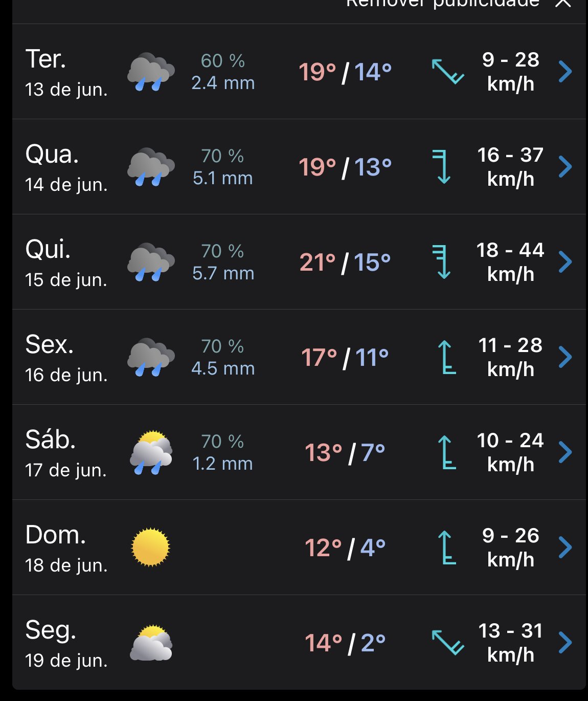The image size is (588, 701).
Task: Click the sun-and-rain icon for Sáb. 17 de jun.
Action: coord(151,452)
